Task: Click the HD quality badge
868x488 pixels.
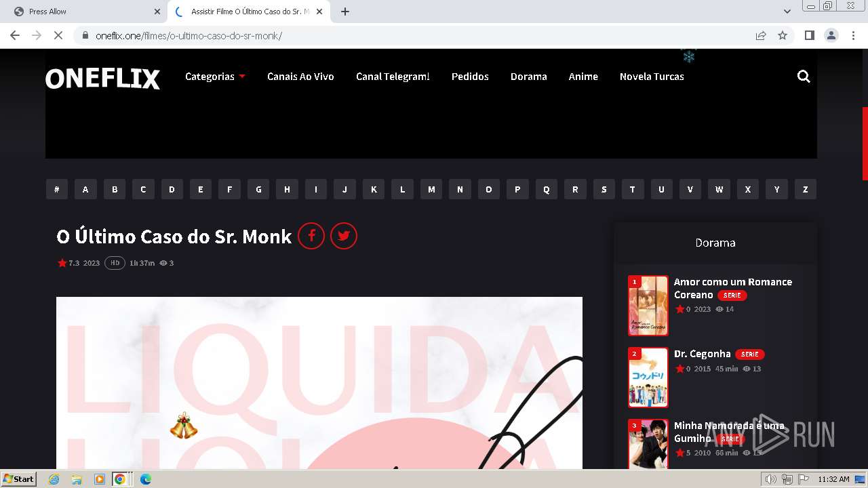Action: (x=115, y=263)
